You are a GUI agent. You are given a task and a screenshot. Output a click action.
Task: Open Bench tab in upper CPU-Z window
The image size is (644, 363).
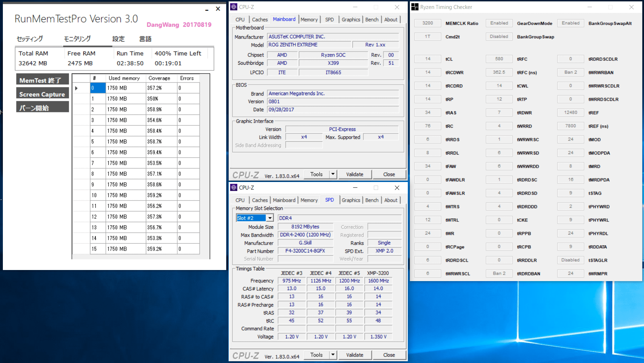coord(372,20)
